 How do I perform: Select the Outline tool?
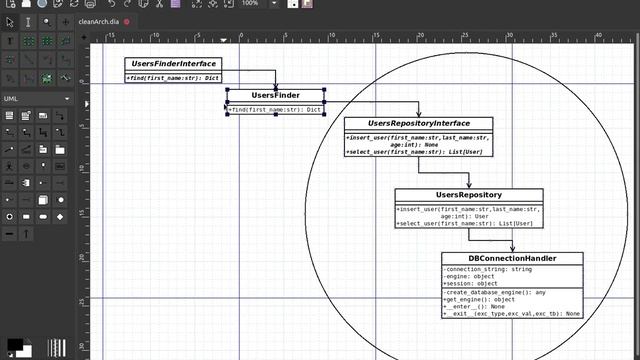pos(65,78)
